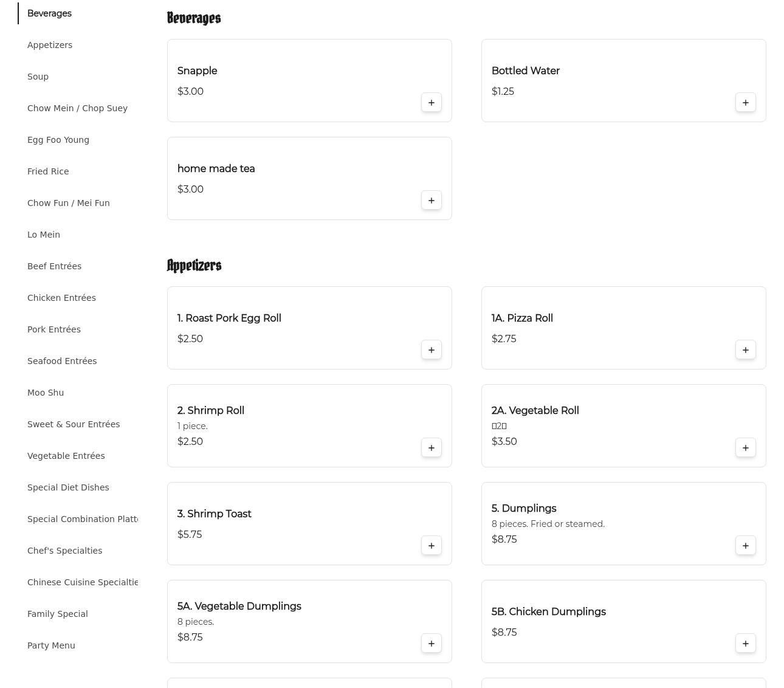Add Roast Pork Egg Roll to cart

click(x=431, y=350)
